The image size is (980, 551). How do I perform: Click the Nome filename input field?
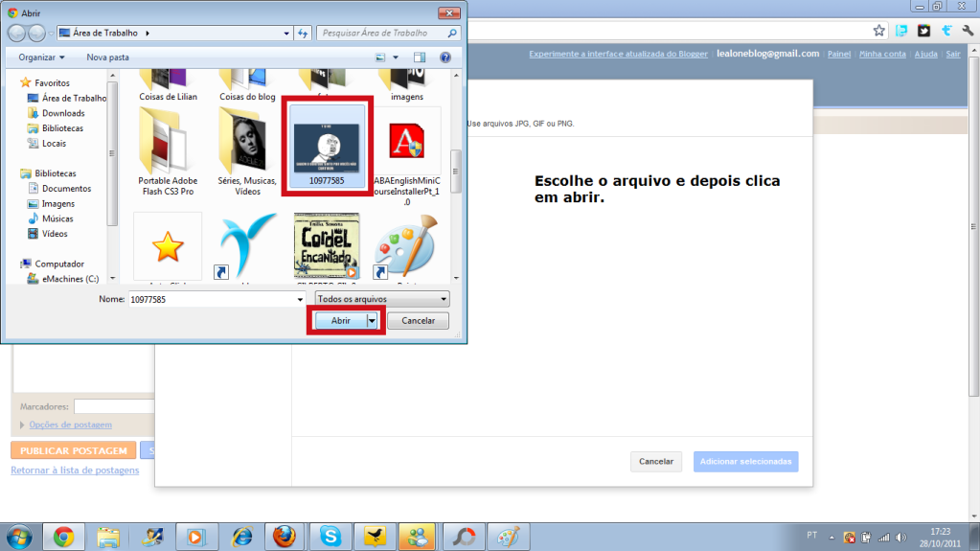pos(211,299)
